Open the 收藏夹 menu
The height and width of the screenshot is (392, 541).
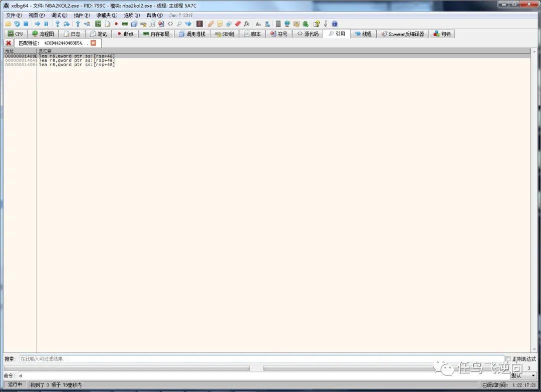pos(107,15)
